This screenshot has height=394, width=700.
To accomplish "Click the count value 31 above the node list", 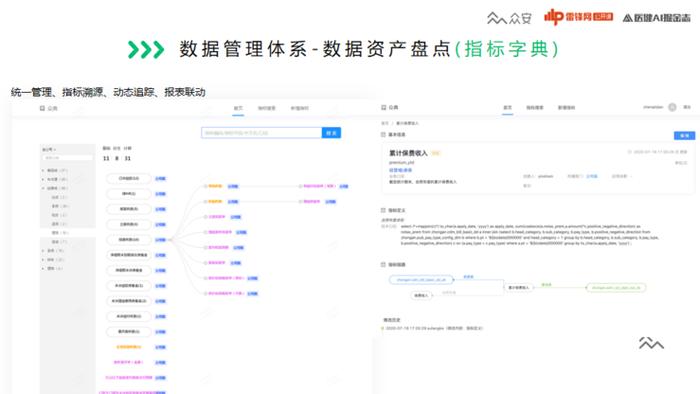I will click(x=127, y=158).
